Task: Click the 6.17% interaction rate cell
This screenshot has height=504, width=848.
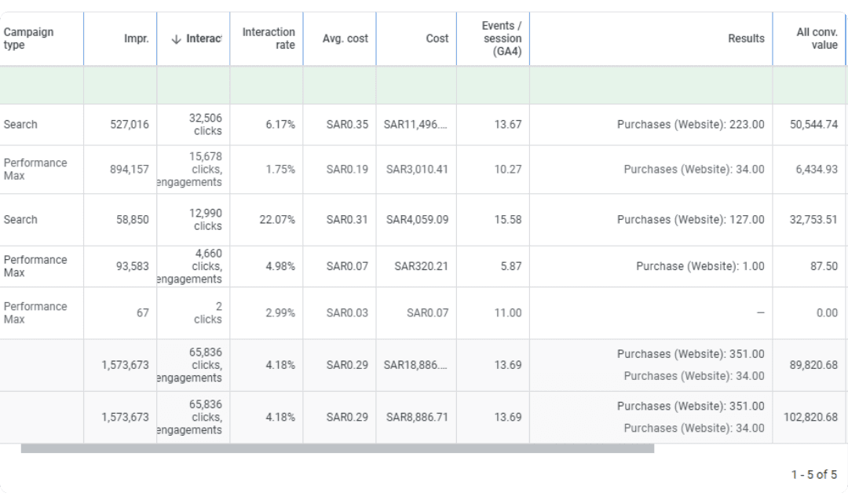Action: point(280,124)
